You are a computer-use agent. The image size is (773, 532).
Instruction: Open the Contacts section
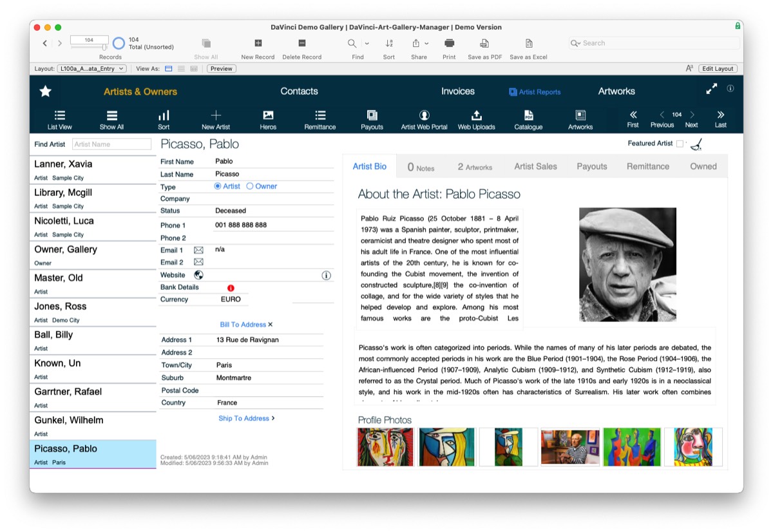[x=299, y=91]
